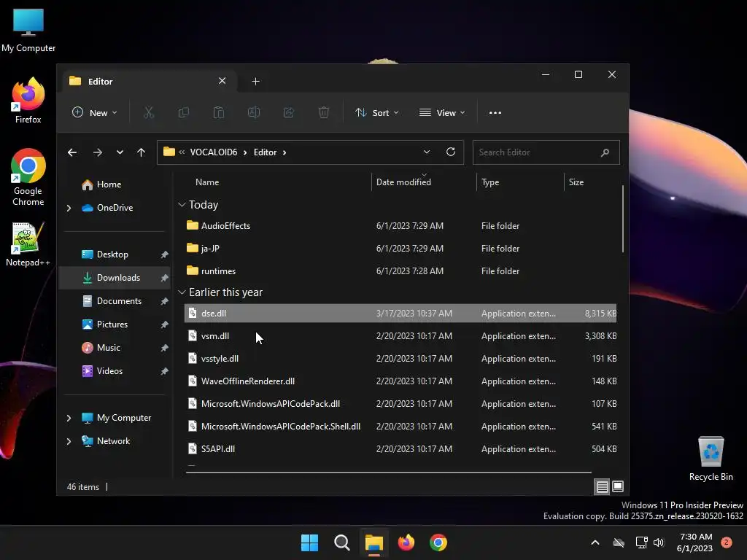Click the search magnifier in Search Editor box
This screenshot has width=747, height=560.
click(605, 152)
